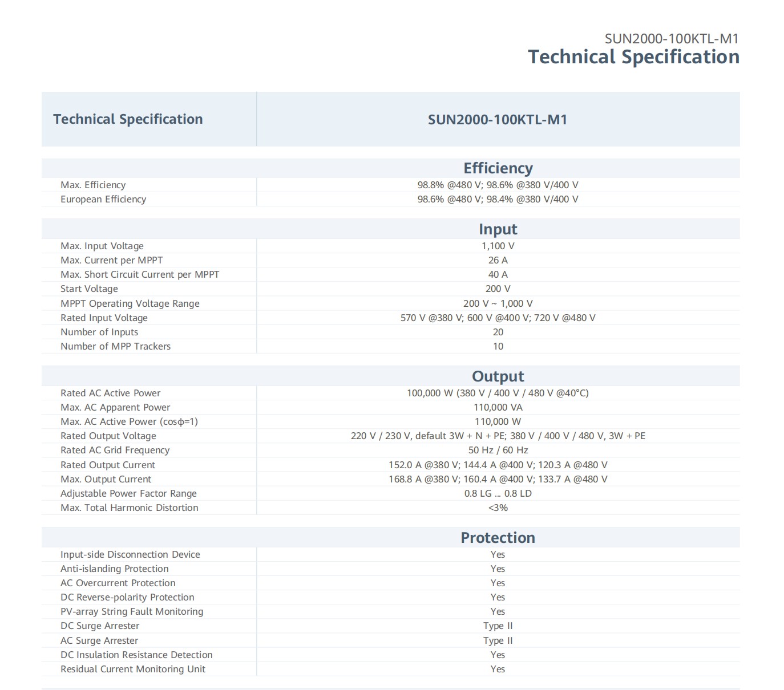Select the 'Max. Output Current' label
Viewport: 784px width, 690px height.
[106, 479]
